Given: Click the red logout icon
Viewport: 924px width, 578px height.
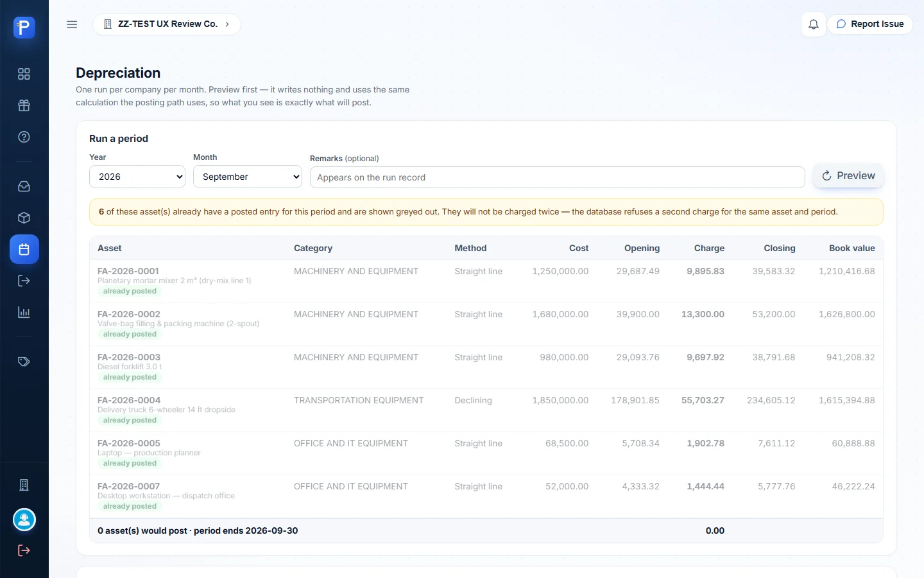Looking at the screenshot, I should point(24,550).
